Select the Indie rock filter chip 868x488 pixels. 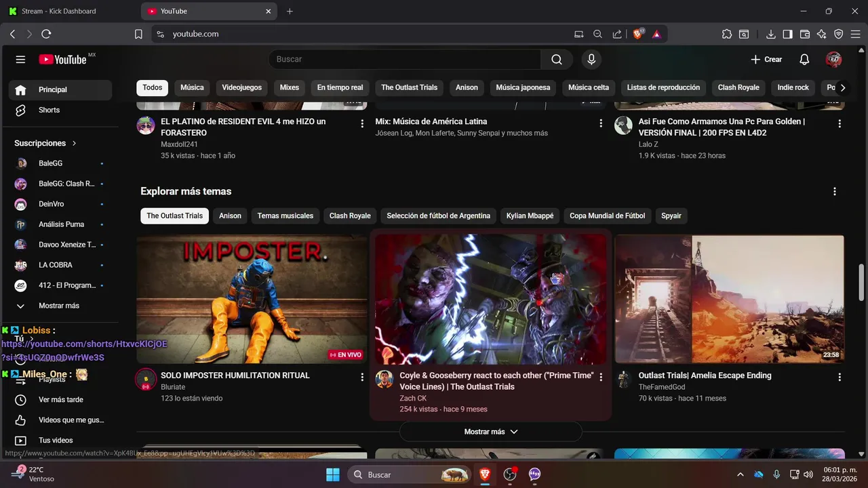coord(793,87)
